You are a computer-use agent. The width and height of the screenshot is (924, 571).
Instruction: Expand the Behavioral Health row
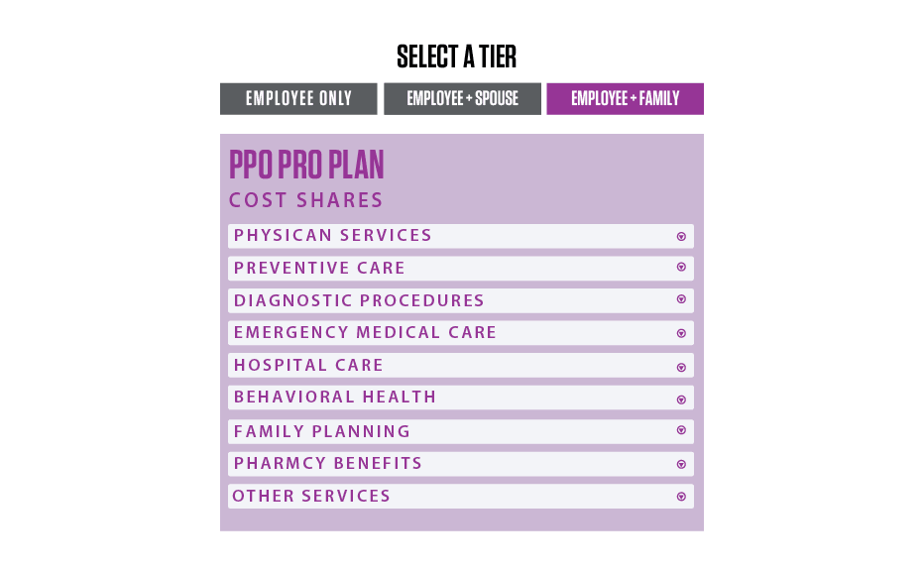pyautogui.click(x=461, y=398)
